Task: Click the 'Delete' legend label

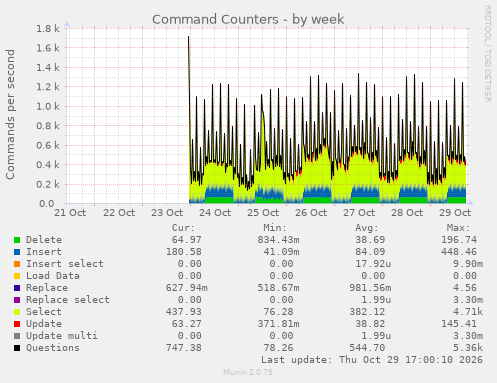Action: pos(44,240)
